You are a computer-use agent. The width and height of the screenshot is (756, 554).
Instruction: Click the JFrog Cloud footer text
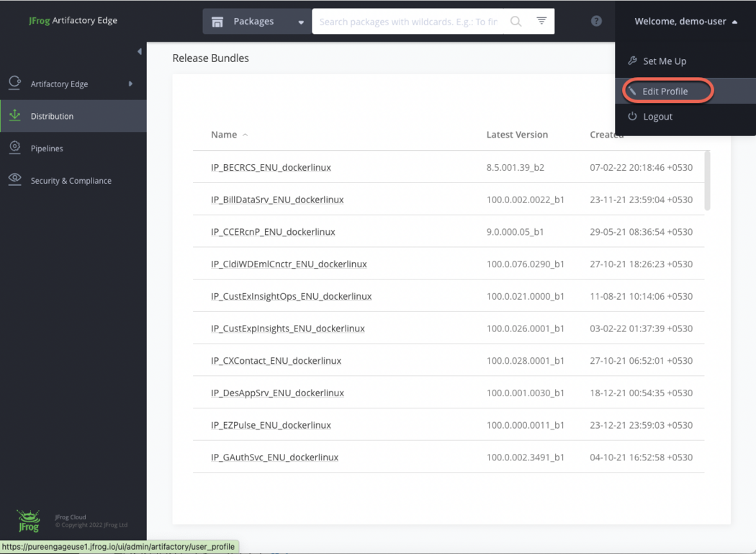point(71,517)
